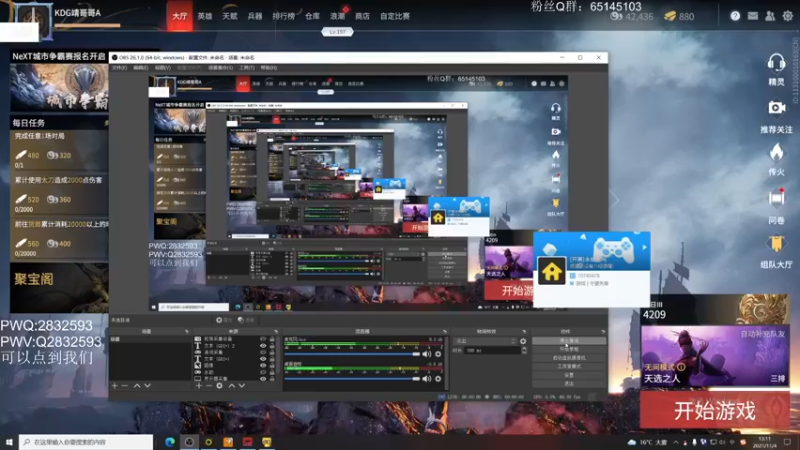Open game help question-mark icon
This screenshot has width=800, height=450.
tap(735, 16)
